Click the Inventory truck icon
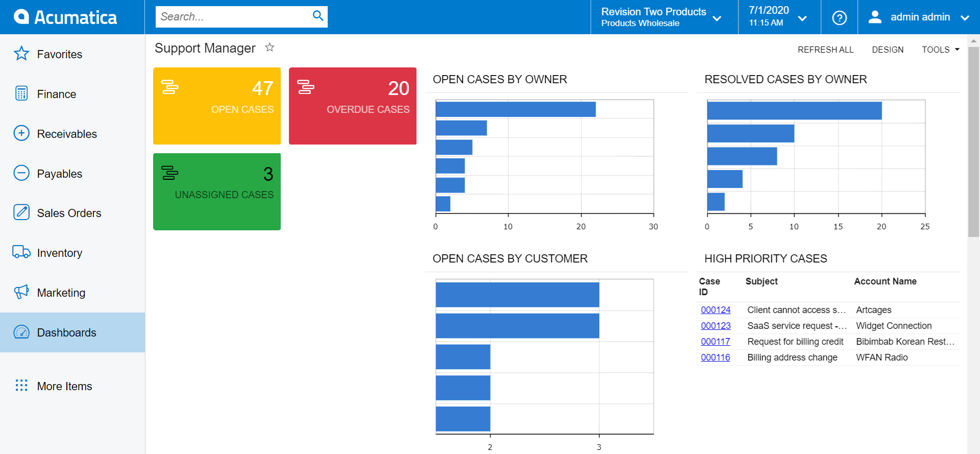Viewport: 980px width, 454px height. pyautogui.click(x=21, y=252)
